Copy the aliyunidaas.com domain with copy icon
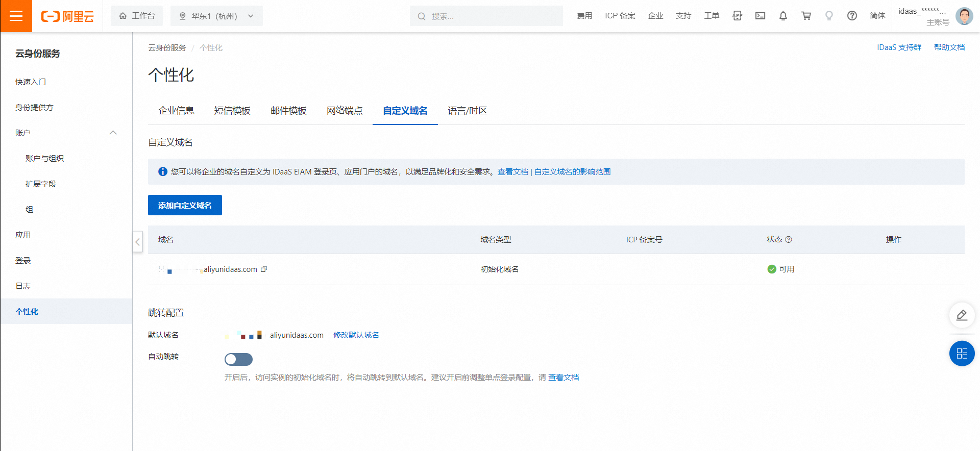The width and height of the screenshot is (980, 451). click(264, 269)
